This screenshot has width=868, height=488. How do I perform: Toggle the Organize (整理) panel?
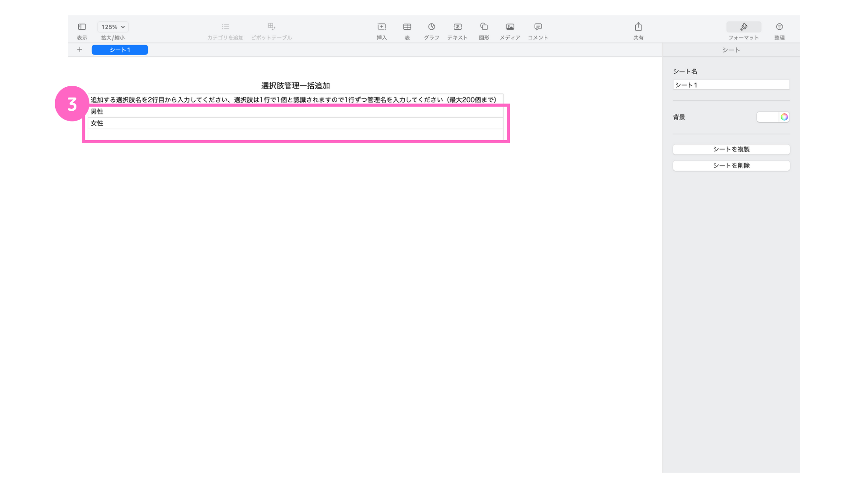point(779,27)
